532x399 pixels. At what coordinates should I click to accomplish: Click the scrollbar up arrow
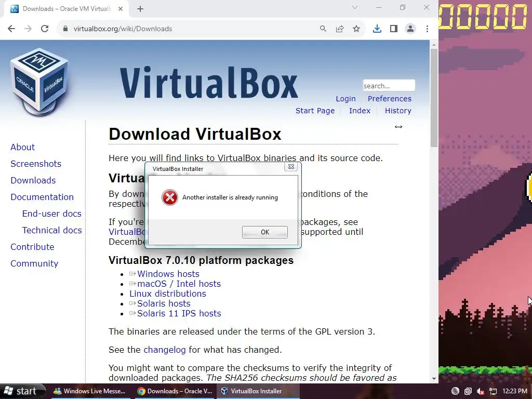434,45
